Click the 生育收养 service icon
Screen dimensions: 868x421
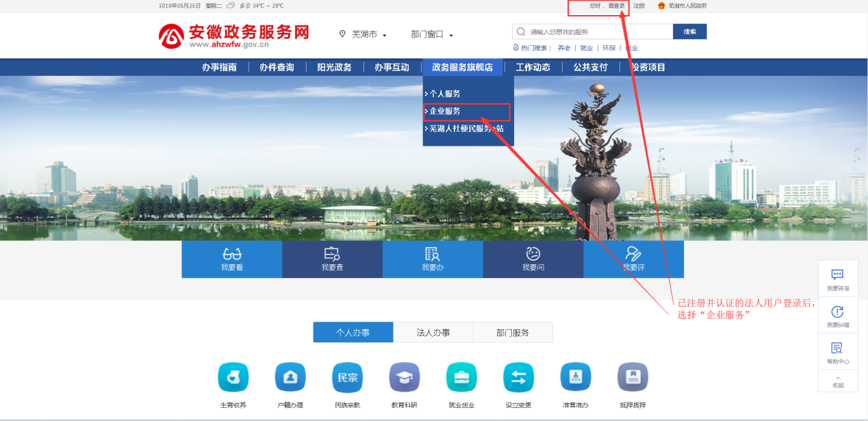(233, 377)
